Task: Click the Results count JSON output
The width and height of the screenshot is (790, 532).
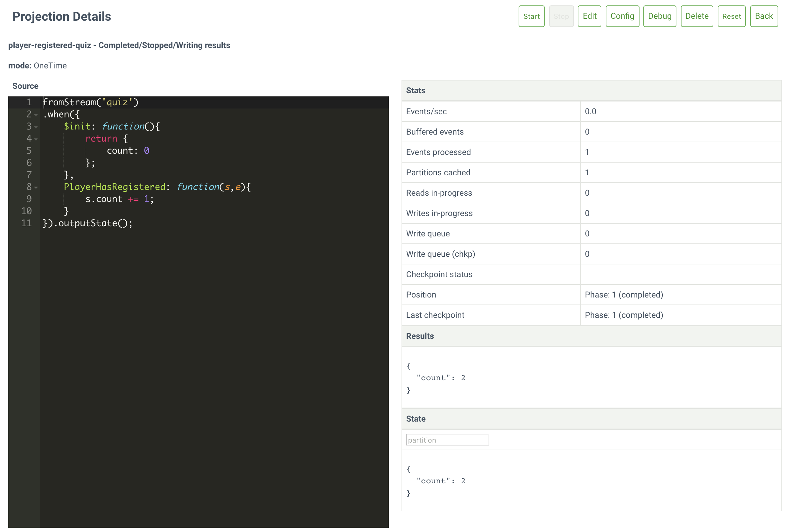Action: pyautogui.click(x=441, y=378)
